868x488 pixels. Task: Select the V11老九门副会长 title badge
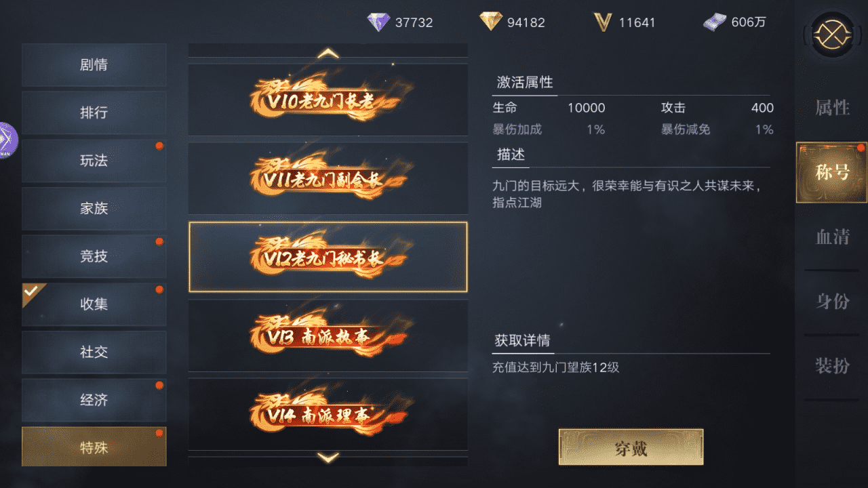(328, 179)
